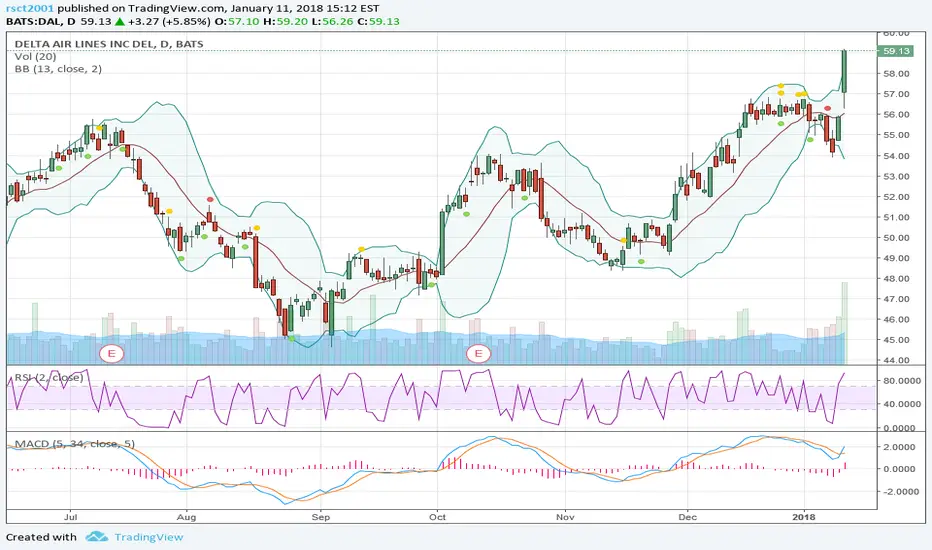This screenshot has height=550, width=932.
Task: Open the rsct2001 author profile link
Action: click(30, 8)
